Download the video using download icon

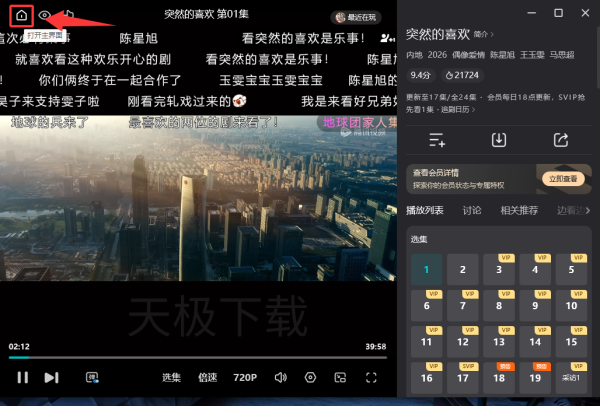click(498, 140)
